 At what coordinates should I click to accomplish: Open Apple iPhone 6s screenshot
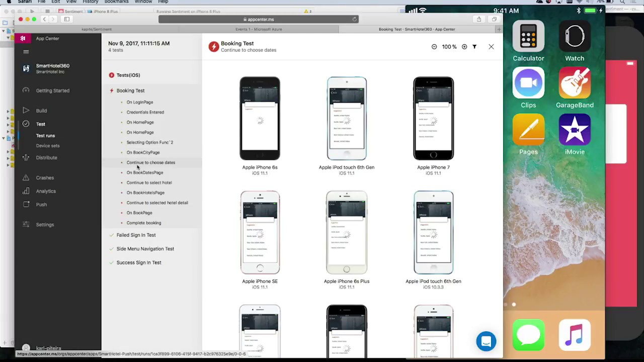pos(260,119)
